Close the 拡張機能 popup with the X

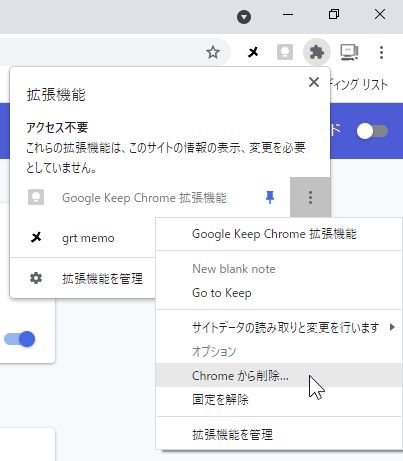pos(314,82)
